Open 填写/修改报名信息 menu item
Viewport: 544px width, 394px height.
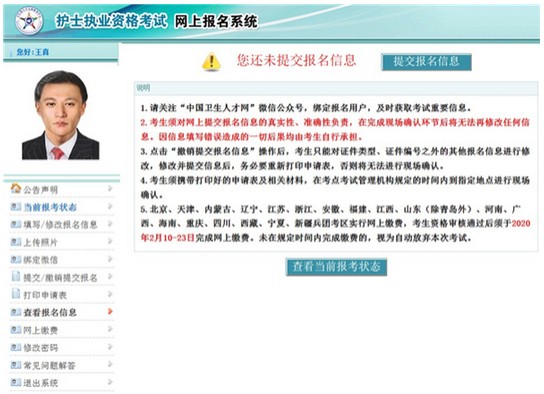[62, 224]
